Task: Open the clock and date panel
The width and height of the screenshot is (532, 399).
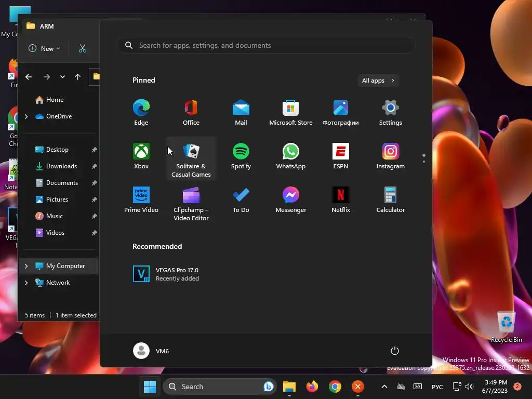Action: [x=495, y=387]
